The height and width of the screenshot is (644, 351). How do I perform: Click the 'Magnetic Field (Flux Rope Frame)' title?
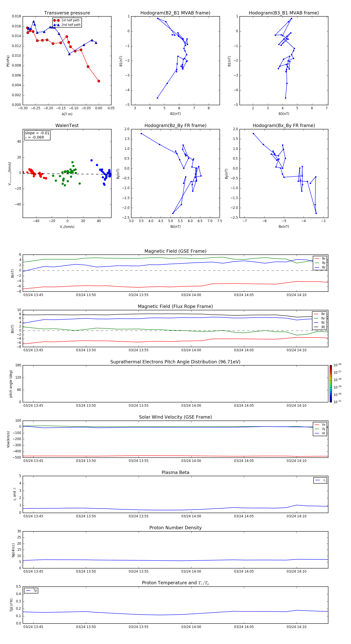tap(175, 307)
